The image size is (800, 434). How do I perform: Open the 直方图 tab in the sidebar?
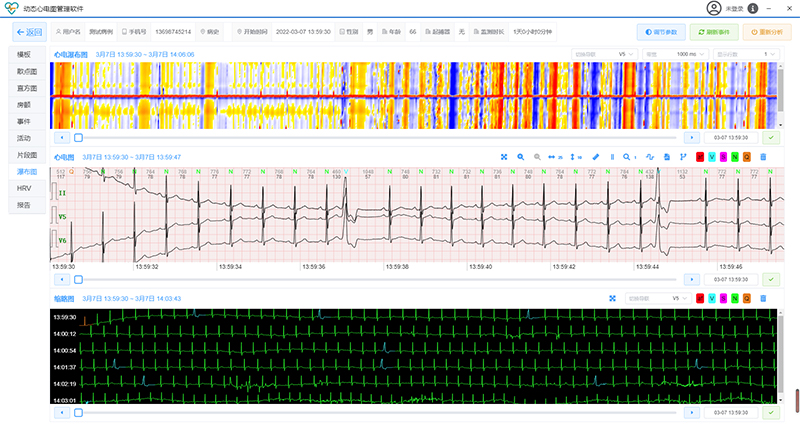click(x=27, y=88)
